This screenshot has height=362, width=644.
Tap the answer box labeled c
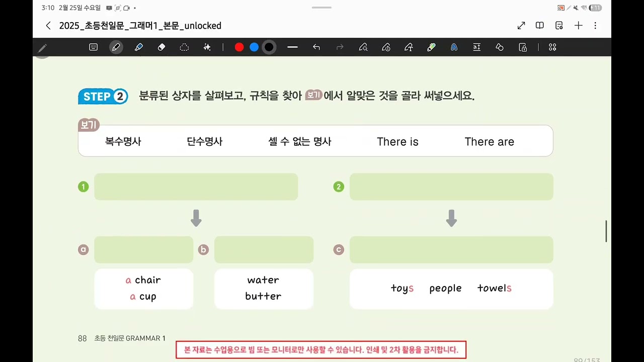[x=451, y=249]
